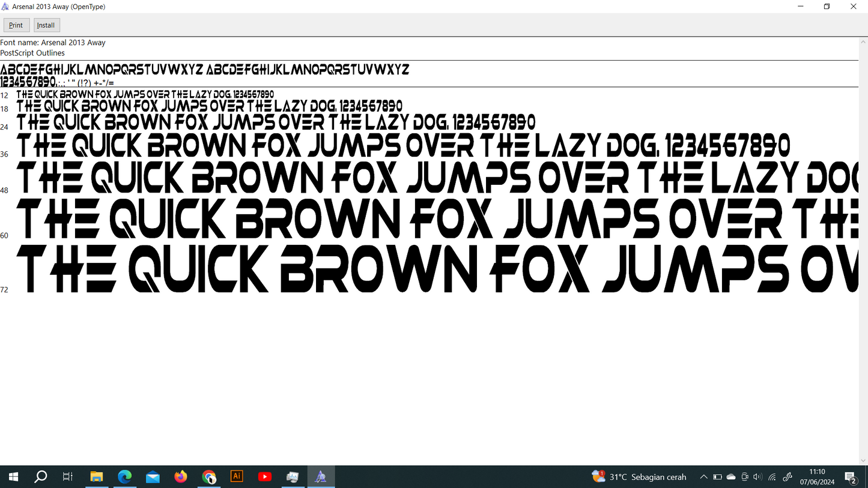Screen dimensions: 868x488
Task: Open Microsoft Edge from the taskbar
Action: point(124,477)
